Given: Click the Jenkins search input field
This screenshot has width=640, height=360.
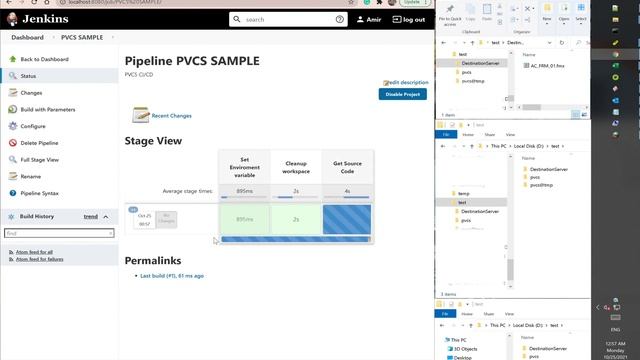Looking at the screenshot, I should pos(289,19).
